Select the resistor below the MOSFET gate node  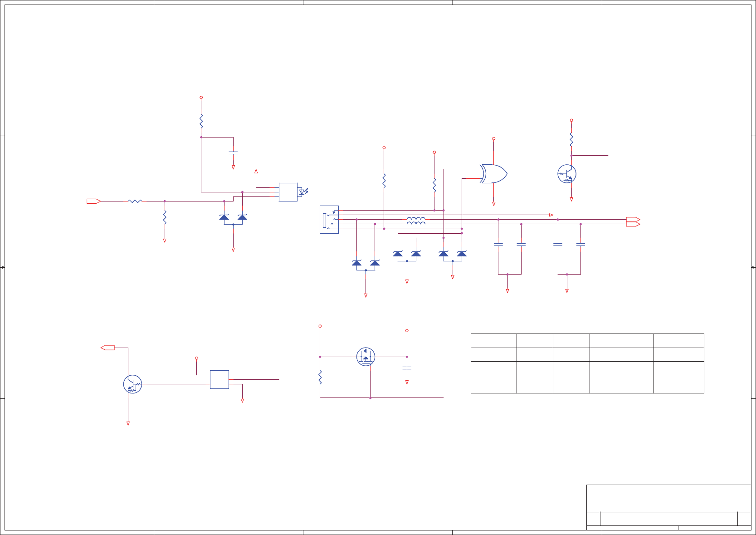pyautogui.click(x=320, y=378)
